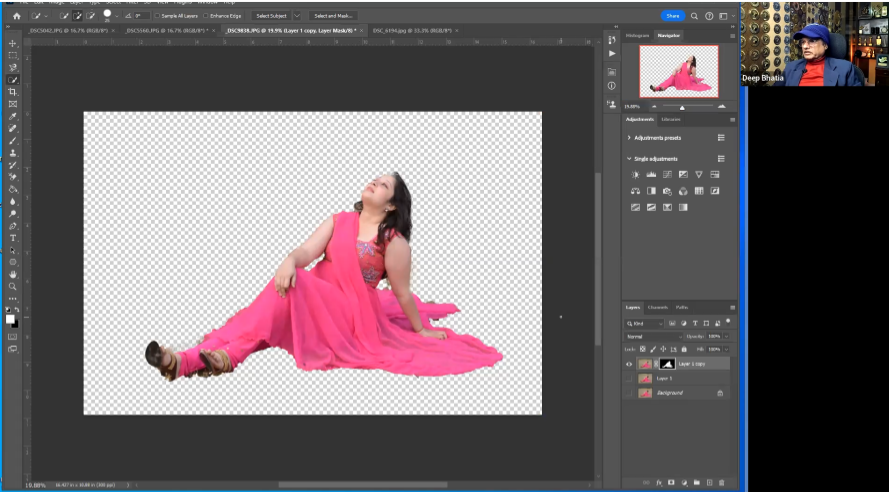889x492 pixels.
Task: Delete layer using trash icon
Action: pyautogui.click(x=722, y=483)
